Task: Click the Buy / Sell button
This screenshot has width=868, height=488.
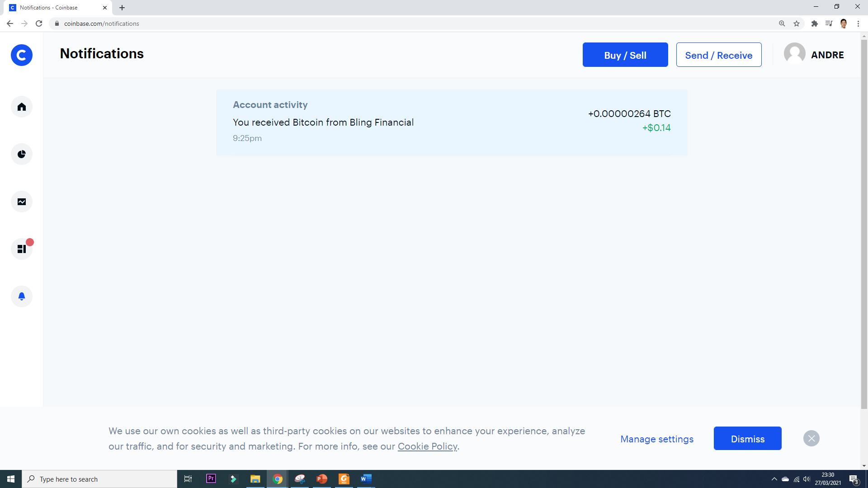Action: (625, 55)
